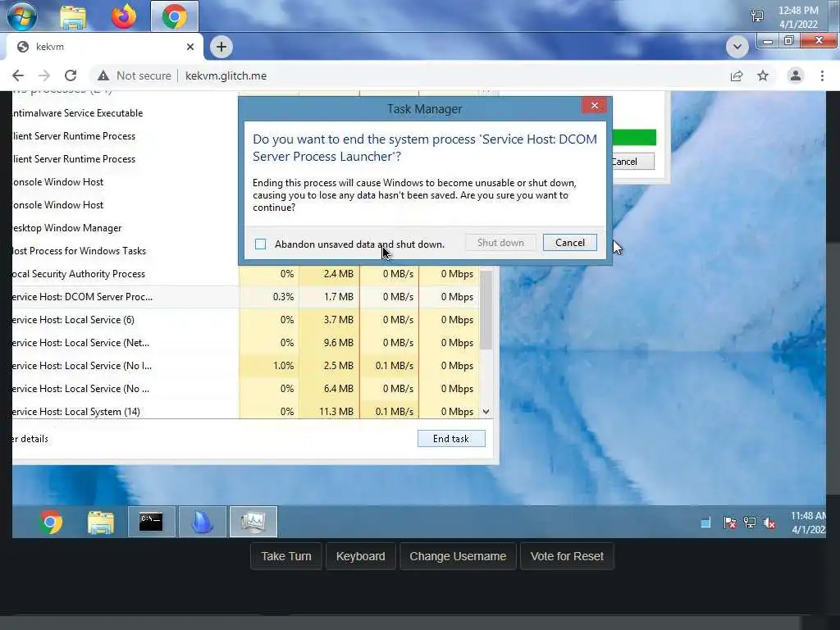The image size is (840, 630).
Task: Go forward in browser history
Action: pyautogui.click(x=44, y=75)
